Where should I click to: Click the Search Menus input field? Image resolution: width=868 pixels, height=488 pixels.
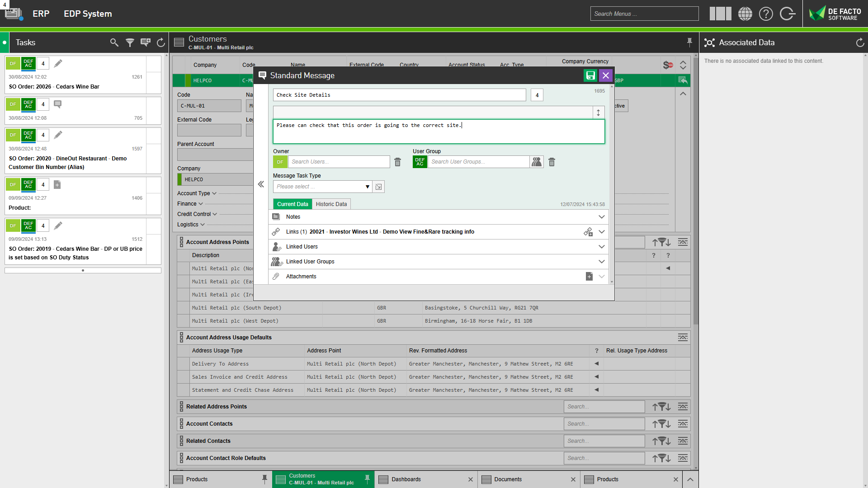(644, 13)
